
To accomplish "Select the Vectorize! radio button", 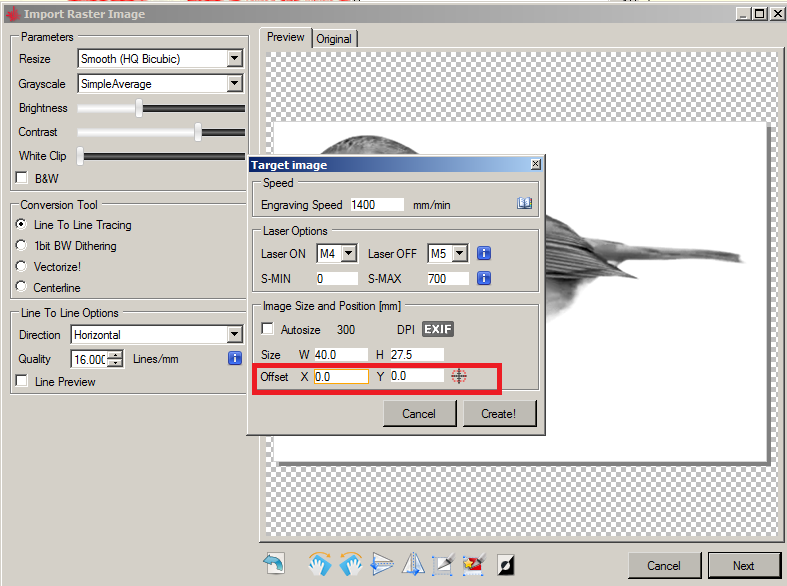I will point(21,266).
